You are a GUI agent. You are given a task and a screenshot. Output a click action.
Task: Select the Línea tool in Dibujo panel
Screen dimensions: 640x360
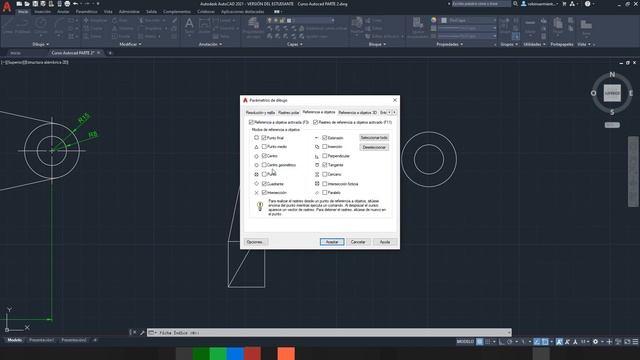[8, 25]
